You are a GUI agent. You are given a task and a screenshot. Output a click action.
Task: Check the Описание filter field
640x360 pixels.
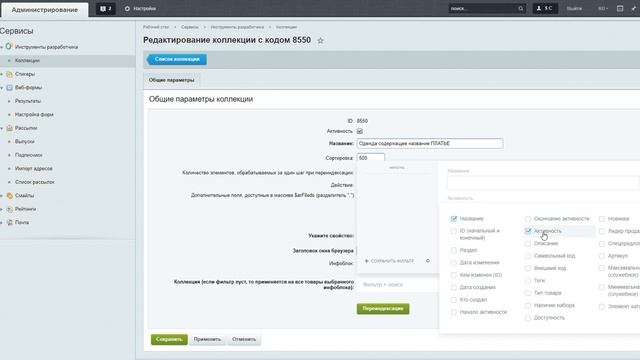coord(528,244)
